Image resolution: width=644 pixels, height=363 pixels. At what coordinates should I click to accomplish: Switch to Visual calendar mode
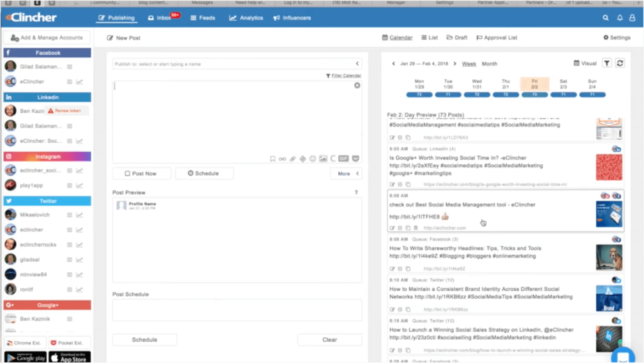pyautogui.click(x=585, y=64)
